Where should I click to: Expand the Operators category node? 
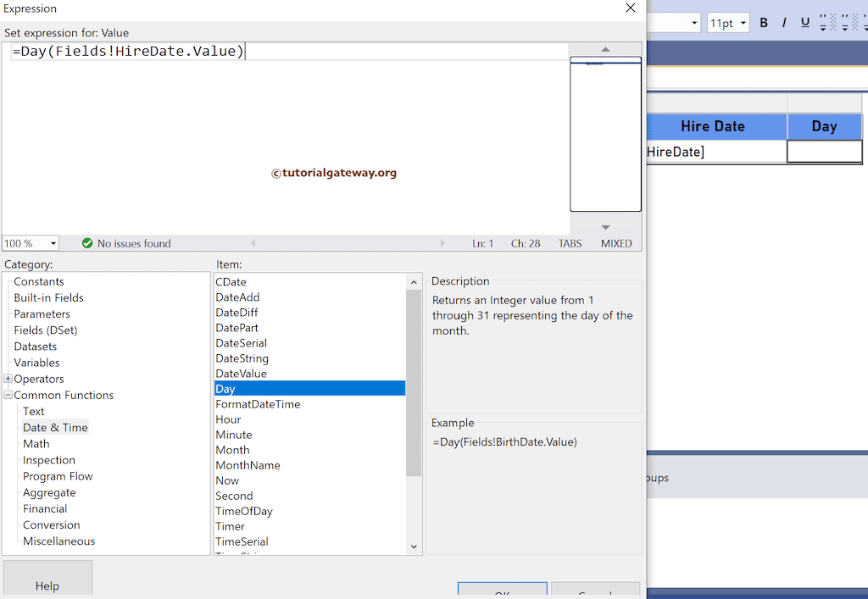(x=8, y=379)
